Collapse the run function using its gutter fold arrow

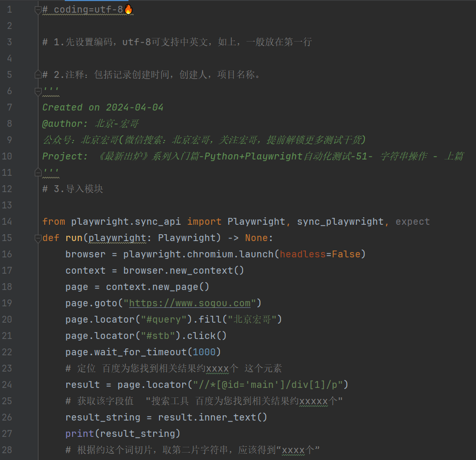click(x=37, y=238)
